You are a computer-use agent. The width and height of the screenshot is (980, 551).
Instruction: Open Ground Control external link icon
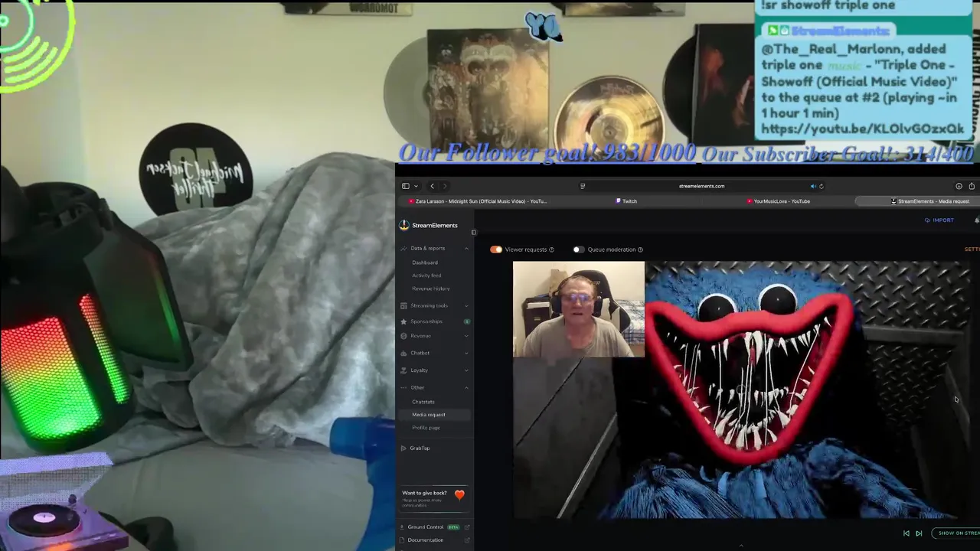tap(466, 527)
